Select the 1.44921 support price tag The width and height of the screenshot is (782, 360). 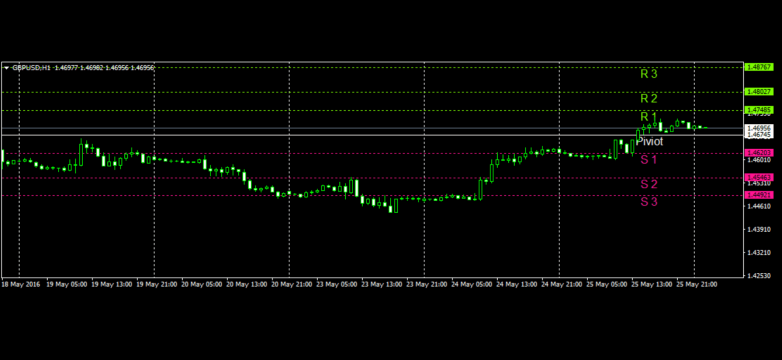click(758, 195)
